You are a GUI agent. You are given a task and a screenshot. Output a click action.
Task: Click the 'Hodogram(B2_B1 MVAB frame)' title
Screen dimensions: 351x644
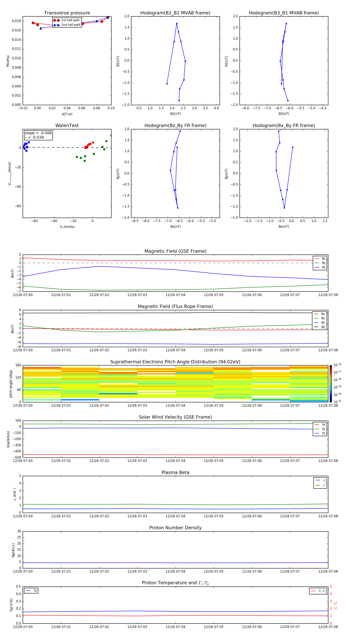[175, 13]
